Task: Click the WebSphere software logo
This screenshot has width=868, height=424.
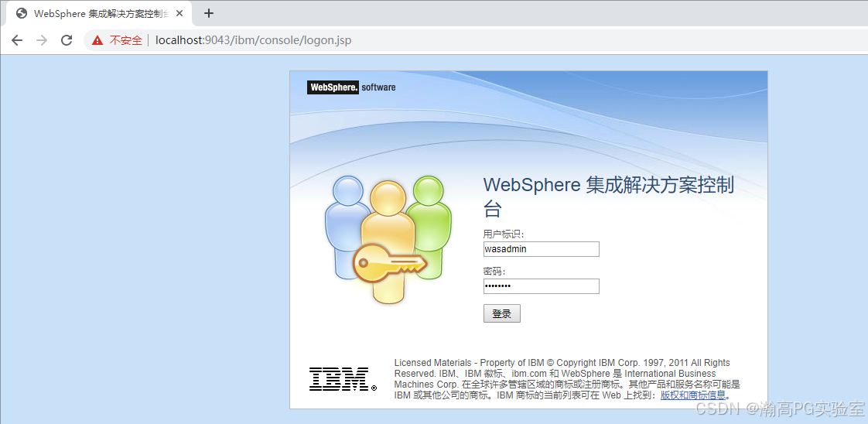Action: [x=351, y=87]
